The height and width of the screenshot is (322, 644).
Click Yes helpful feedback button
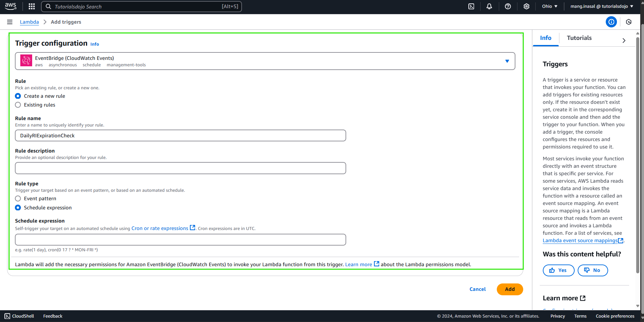click(558, 270)
